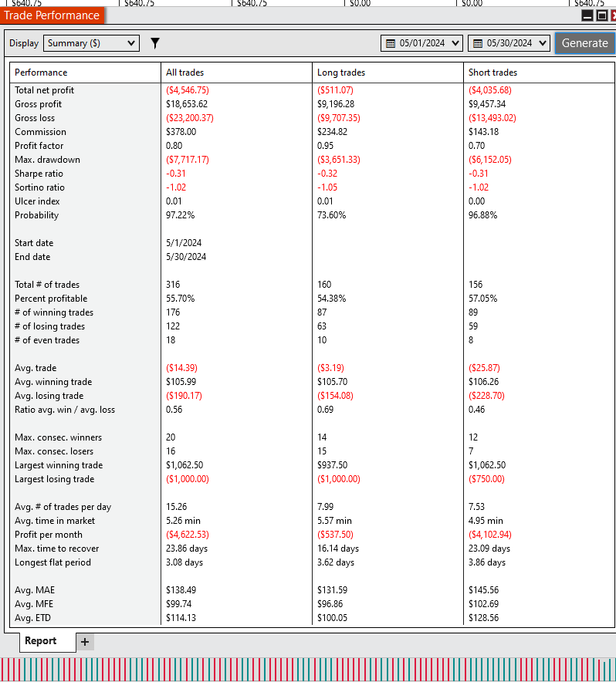Image resolution: width=616 pixels, height=682 pixels.
Task: Click the All trades Profit factor value 0.80
Action: click(174, 146)
